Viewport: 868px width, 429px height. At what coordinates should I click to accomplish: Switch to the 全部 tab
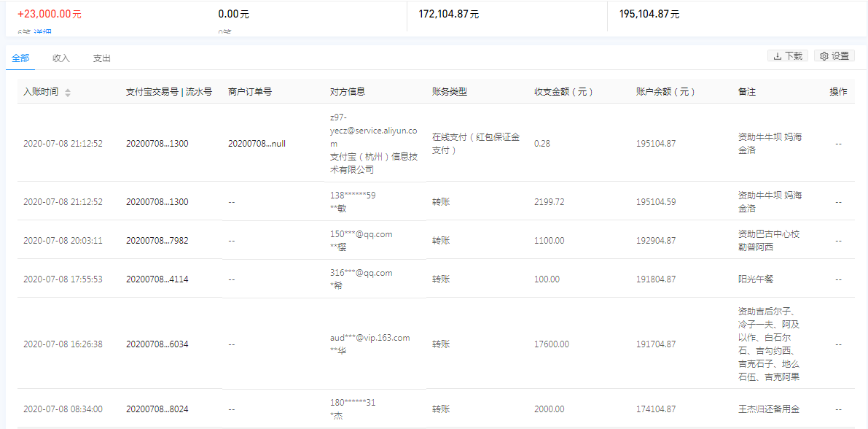tap(20, 58)
